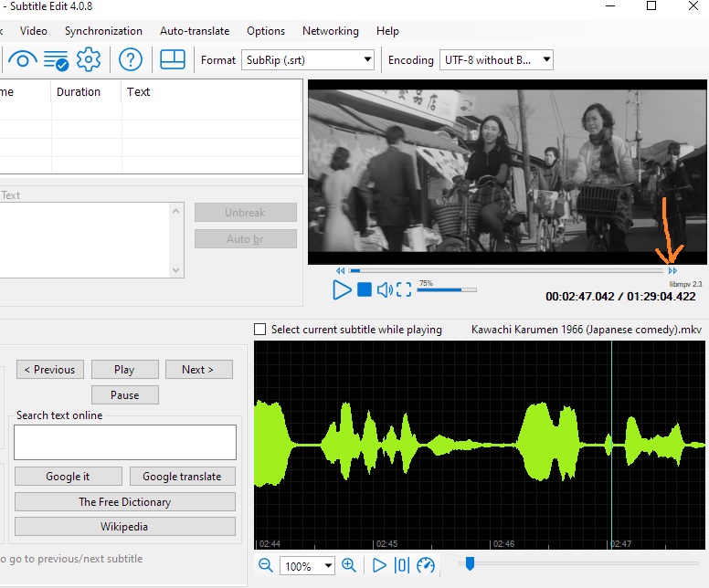Viewport: 709px width, 588px height.
Task: Click the Next > button
Action: pos(199,369)
